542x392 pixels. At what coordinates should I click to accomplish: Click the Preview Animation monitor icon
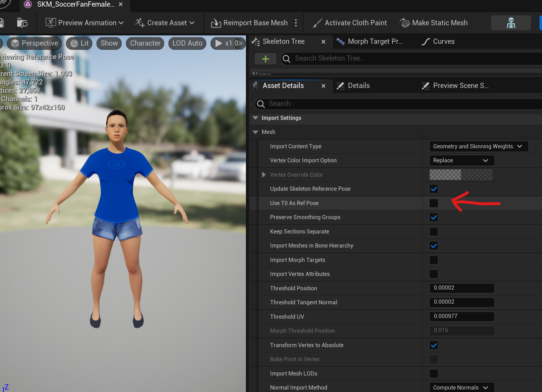click(51, 22)
